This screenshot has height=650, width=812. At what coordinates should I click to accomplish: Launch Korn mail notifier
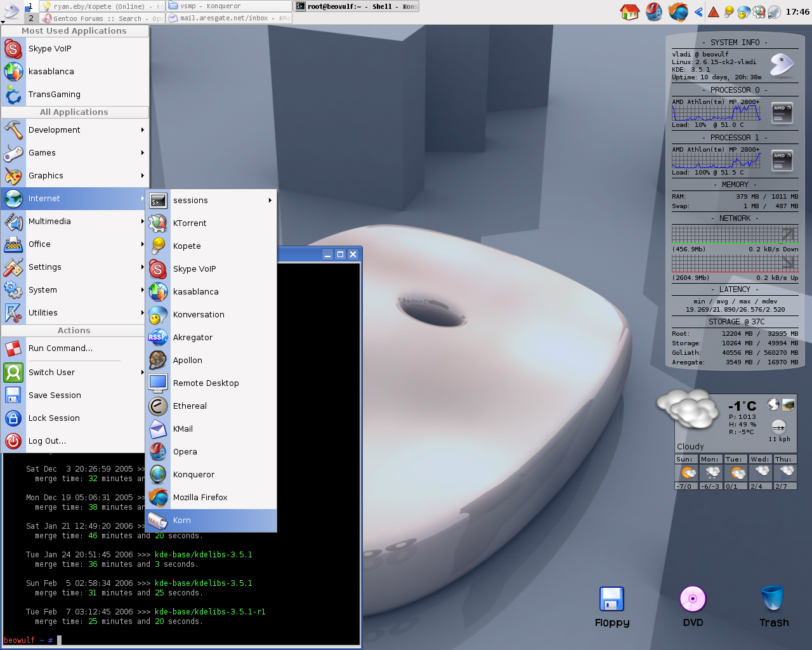[211, 521]
